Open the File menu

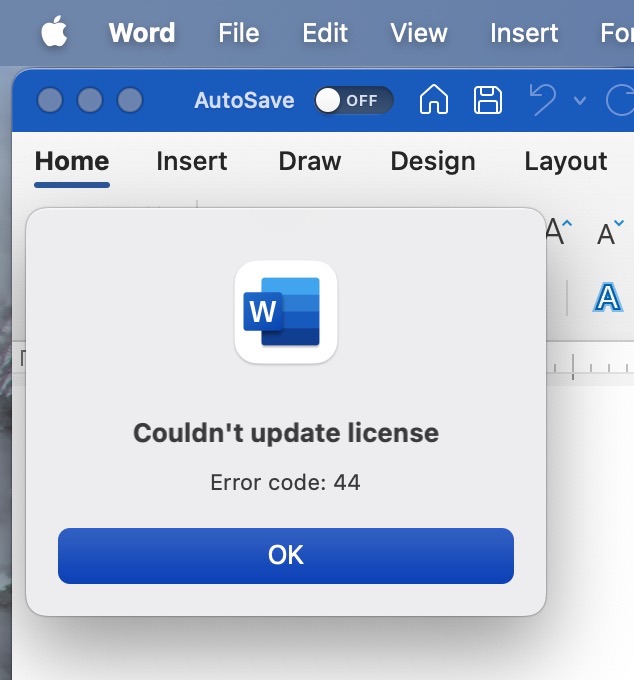(x=239, y=33)
